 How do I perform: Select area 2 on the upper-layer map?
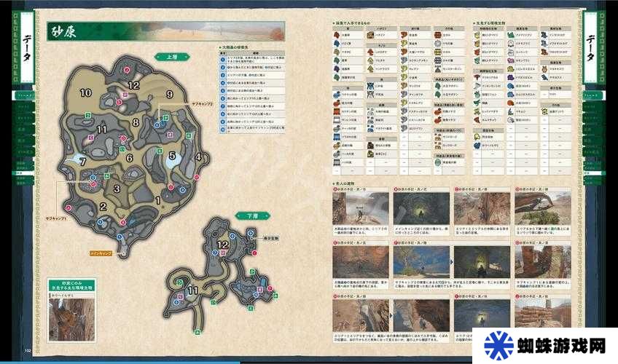coord(103,206)
